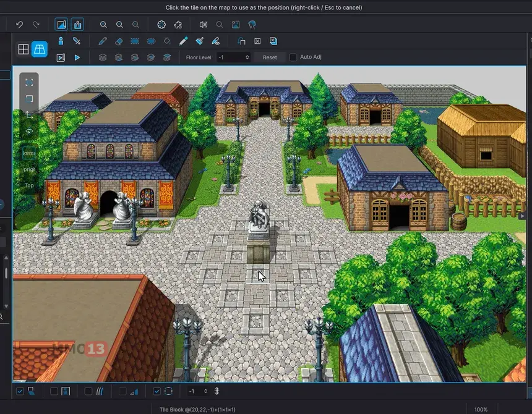Click the square frame icon in viewport
The image size is (532, 414).
click(x=29, y=99)
